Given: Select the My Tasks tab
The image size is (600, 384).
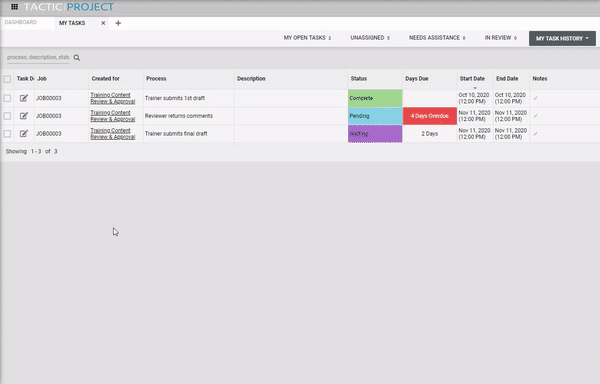Looking at the screenshot, I should point(72,23).
